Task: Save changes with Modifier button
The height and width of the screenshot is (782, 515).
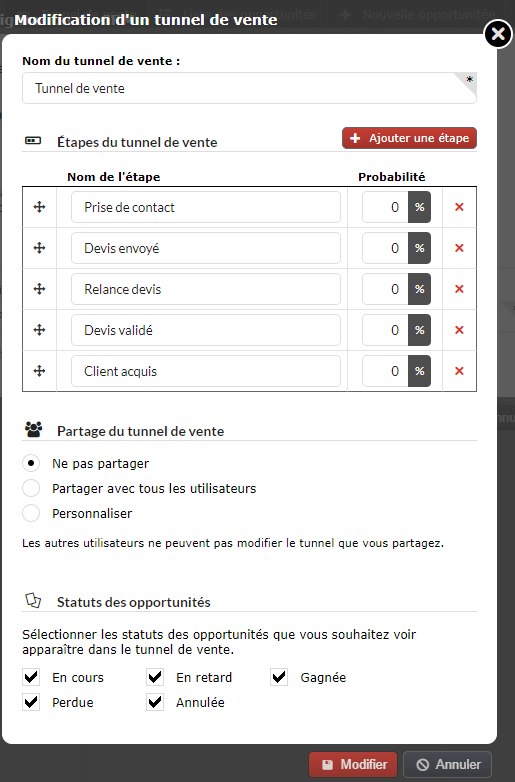Action: pyautogui.click(x=353, y=764)
